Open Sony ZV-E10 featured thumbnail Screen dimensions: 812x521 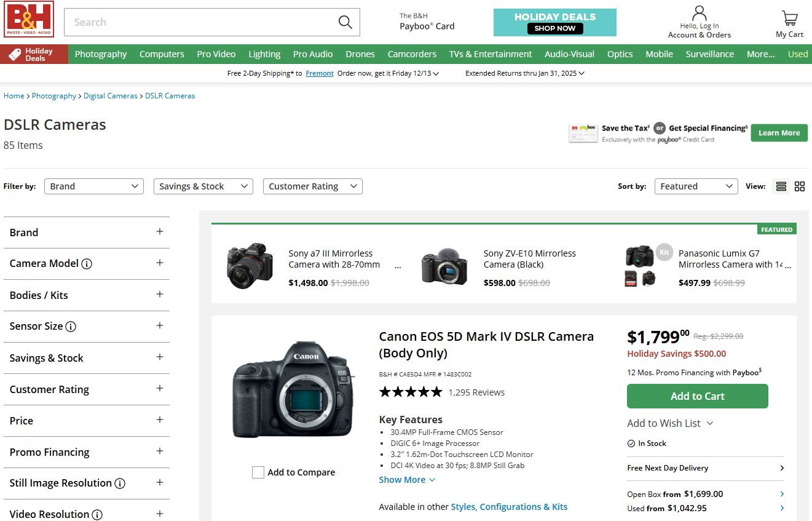point(444,268)
